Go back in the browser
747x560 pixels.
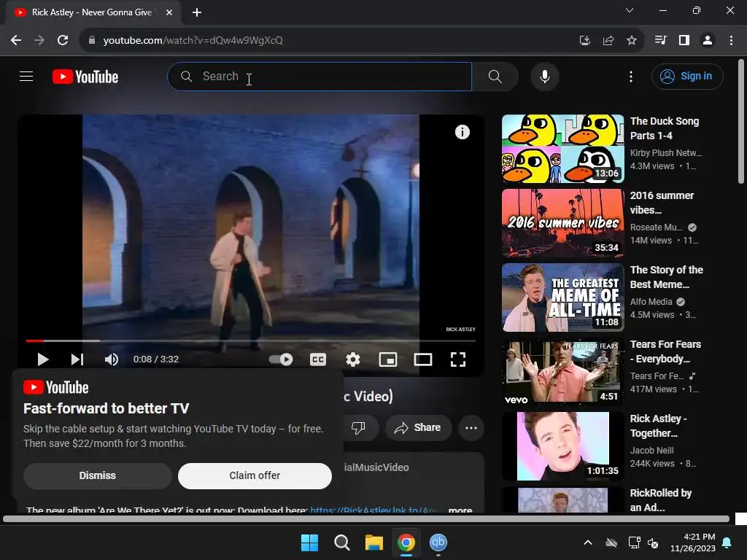click(16, 41)
